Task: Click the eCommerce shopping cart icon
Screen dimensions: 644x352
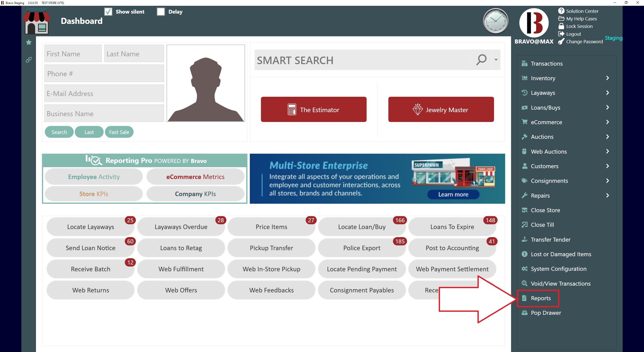Action: coord(525,122)
